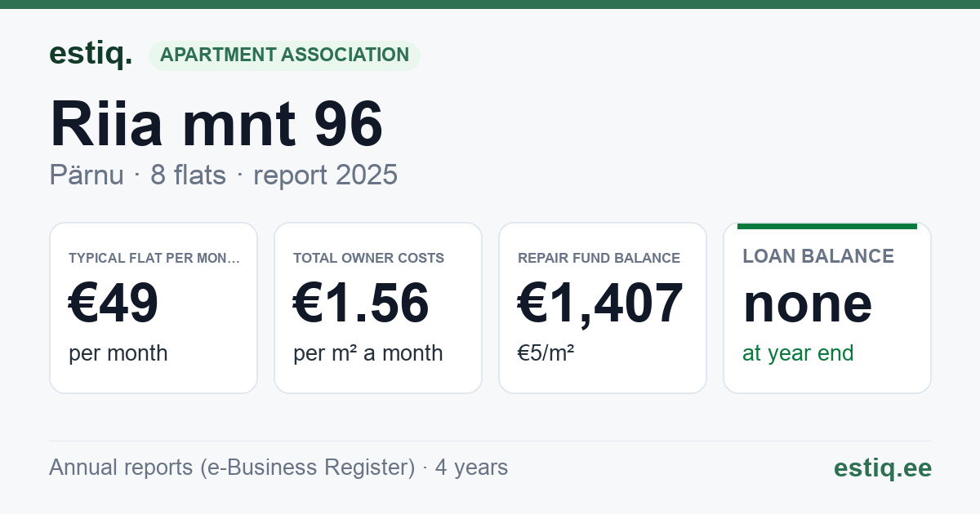Click the TOTAL OWNER COSTS label
Screen dimensions: 980x514
368,258
